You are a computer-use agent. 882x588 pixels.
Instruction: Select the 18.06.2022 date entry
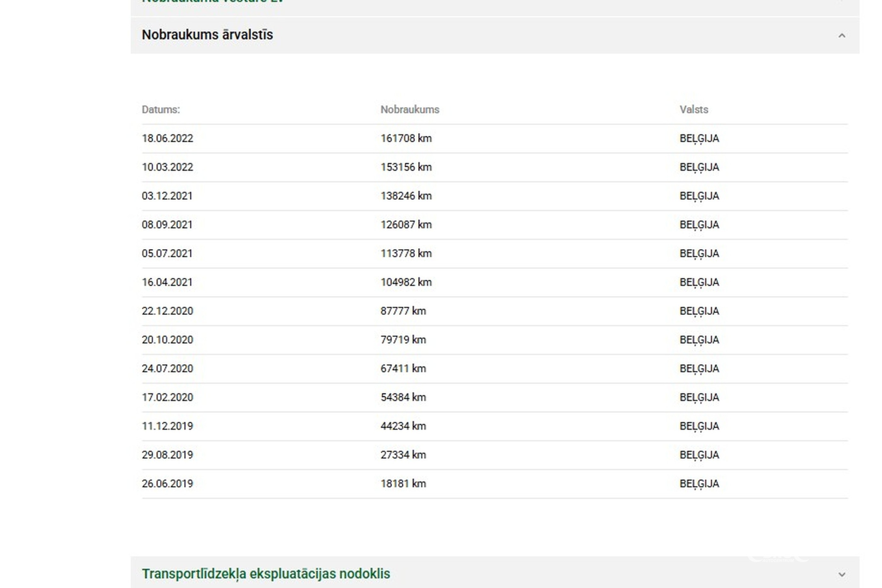167,138
